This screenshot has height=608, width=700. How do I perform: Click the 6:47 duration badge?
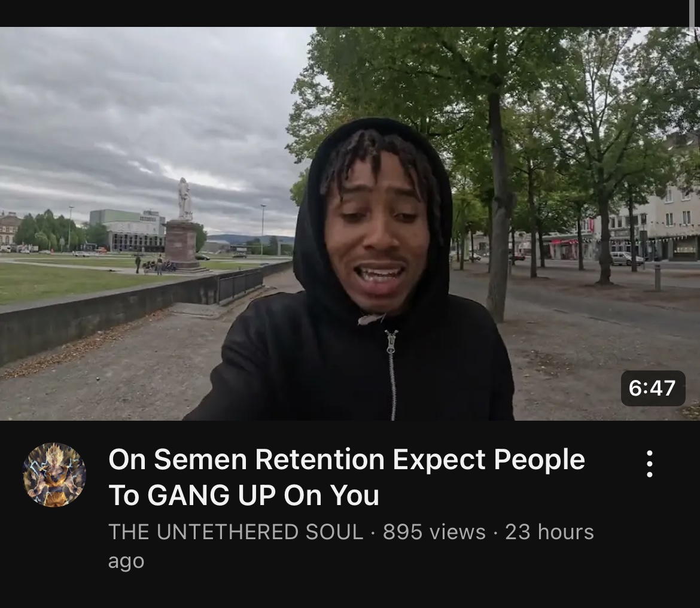coord(653,388)
